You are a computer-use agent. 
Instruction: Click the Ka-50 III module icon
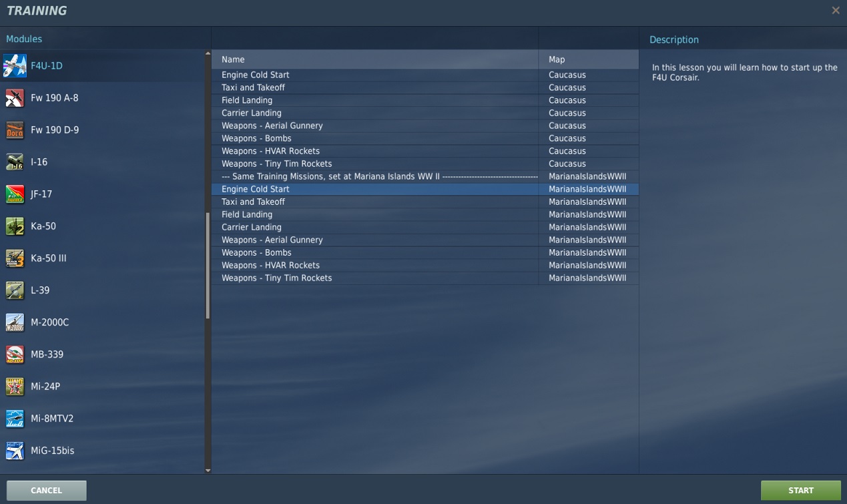click(x=15, y=258)
